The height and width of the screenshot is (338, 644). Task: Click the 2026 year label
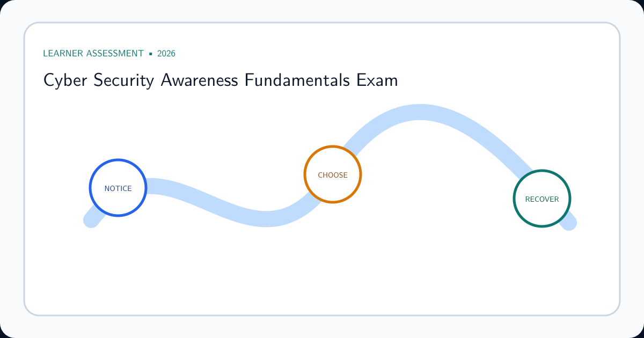coord(166,54)
